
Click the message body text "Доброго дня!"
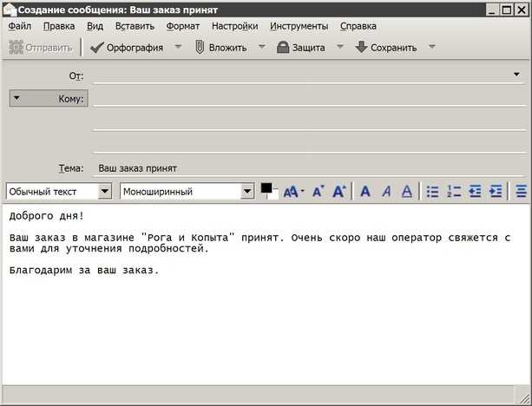coord(47,216)
